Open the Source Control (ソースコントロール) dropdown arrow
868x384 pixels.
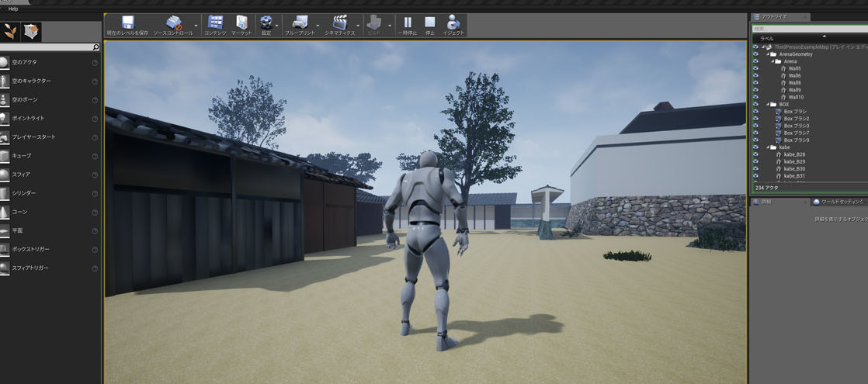click(x=196, y=25)
